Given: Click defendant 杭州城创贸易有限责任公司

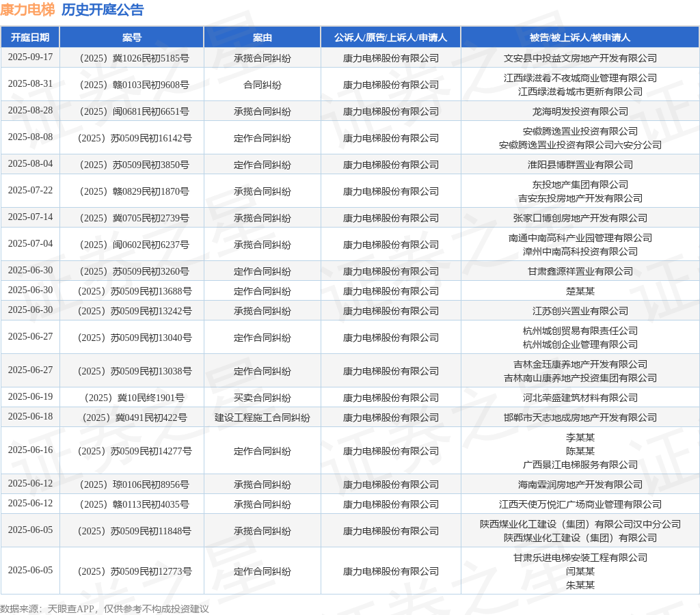Looking at the screenshot, I should pos(580,331).
